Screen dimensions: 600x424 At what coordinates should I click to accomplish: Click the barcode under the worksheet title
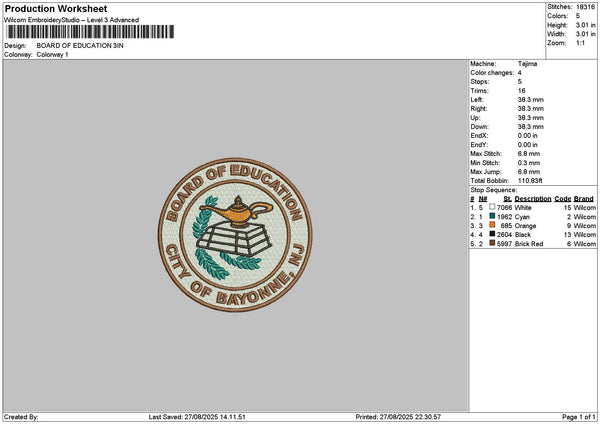coord(90,32)
